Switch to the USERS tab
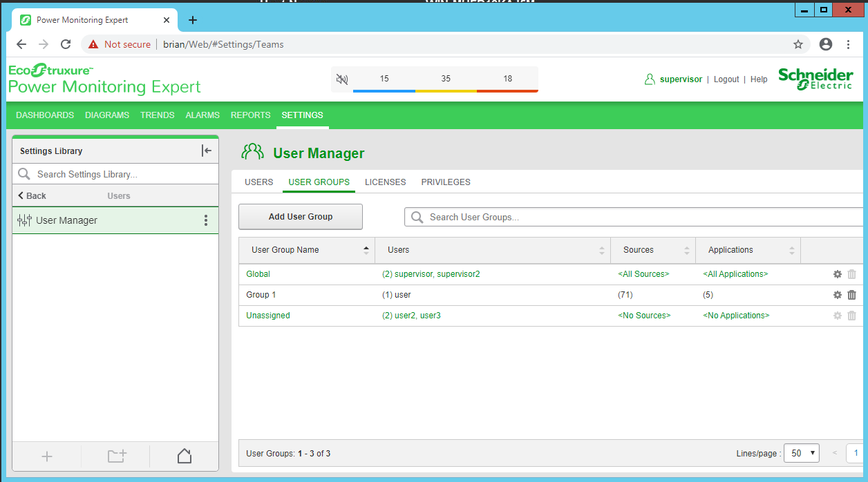 [259, 182]
